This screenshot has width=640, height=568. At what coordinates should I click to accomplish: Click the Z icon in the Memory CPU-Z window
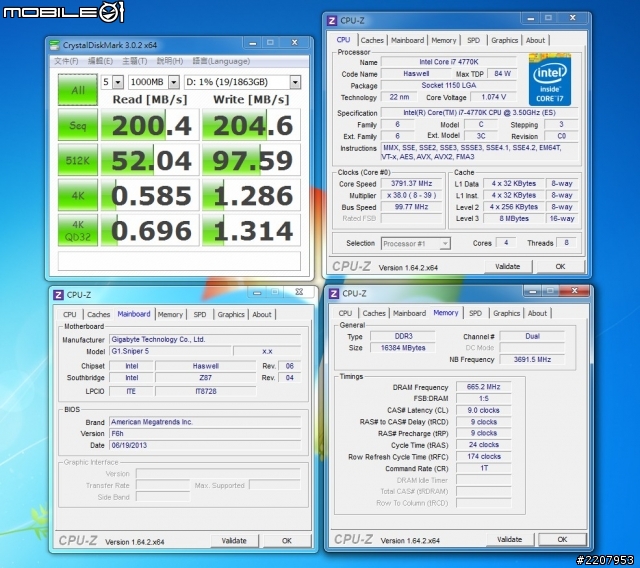pos(334,293)
